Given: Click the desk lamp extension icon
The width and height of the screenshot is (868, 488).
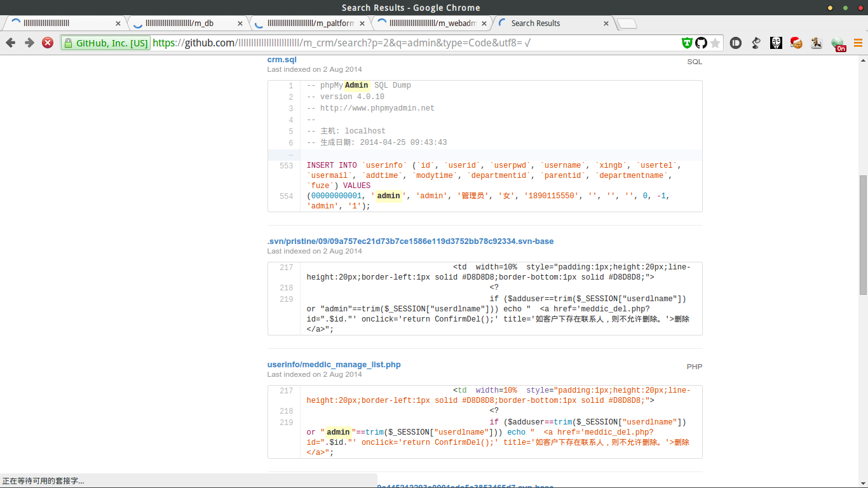Looking at the screenshot, I should (756, 43).
